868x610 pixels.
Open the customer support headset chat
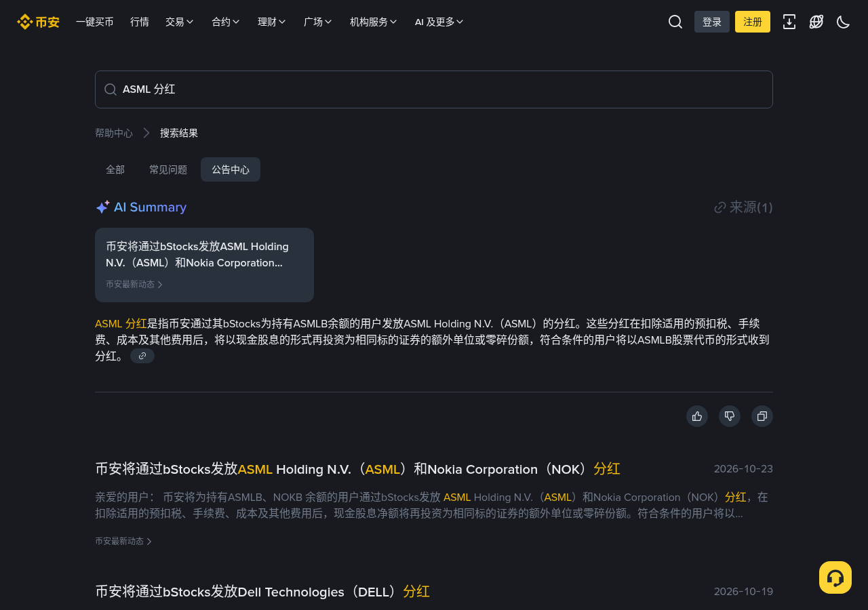[835, 577]
